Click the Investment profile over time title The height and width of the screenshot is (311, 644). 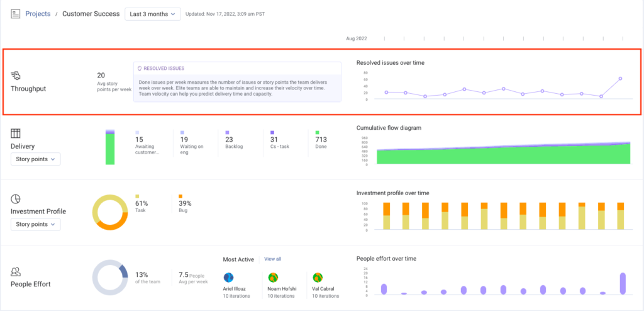[393, 193]
